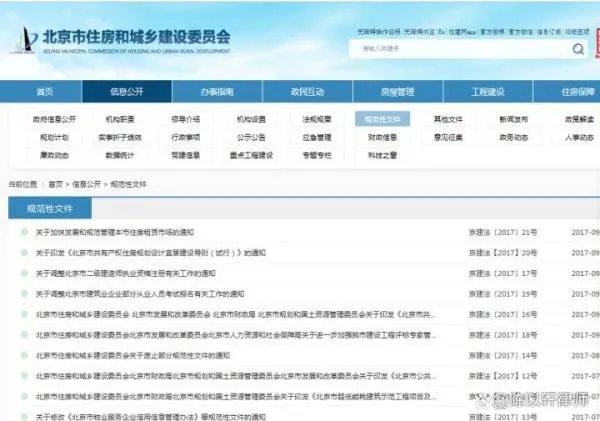600x421 pixels.
Task: Open the 工程建设 navigation item
Action: [x=488, y=92]
